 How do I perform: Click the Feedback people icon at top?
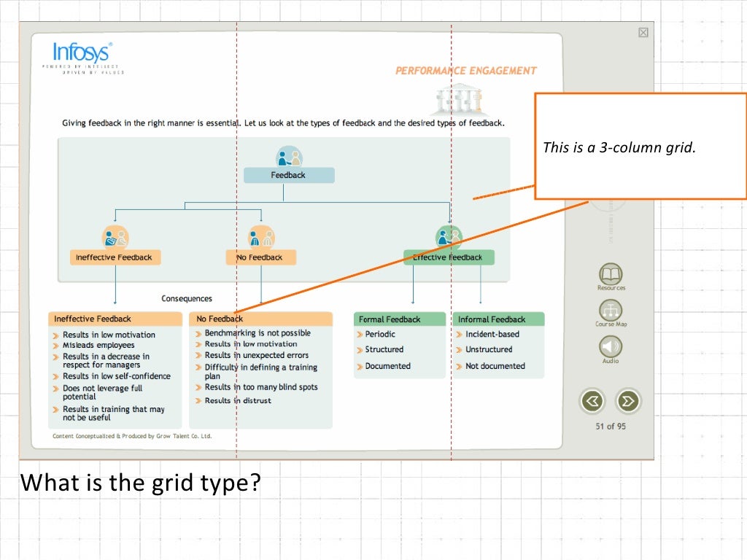[x=289, y=157]
